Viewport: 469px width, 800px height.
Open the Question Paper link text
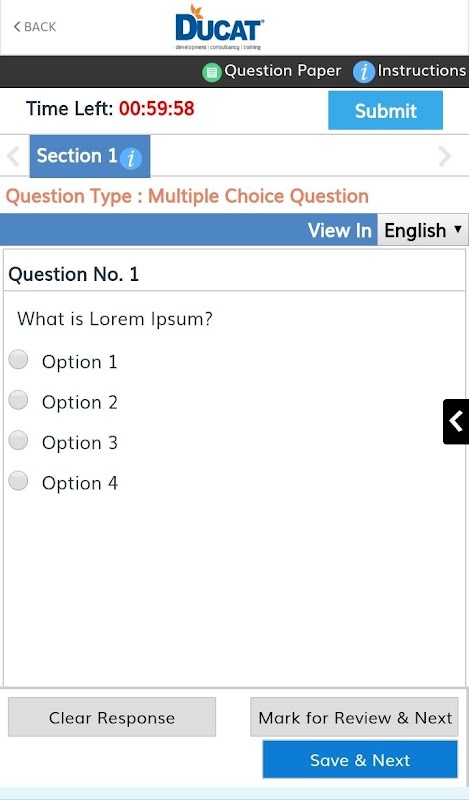coord(283,71)
